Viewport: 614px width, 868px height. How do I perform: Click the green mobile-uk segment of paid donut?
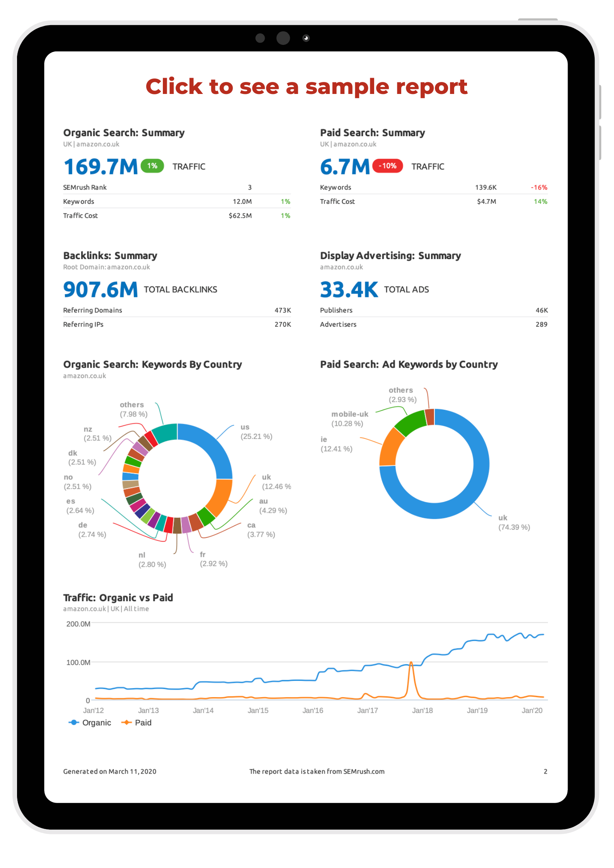tap(411, 423)
